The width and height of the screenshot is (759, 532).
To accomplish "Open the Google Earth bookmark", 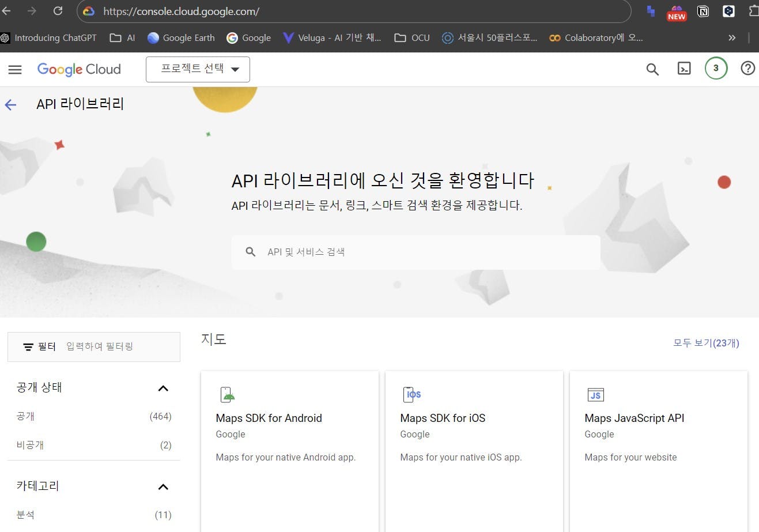I will pos(181,38).
